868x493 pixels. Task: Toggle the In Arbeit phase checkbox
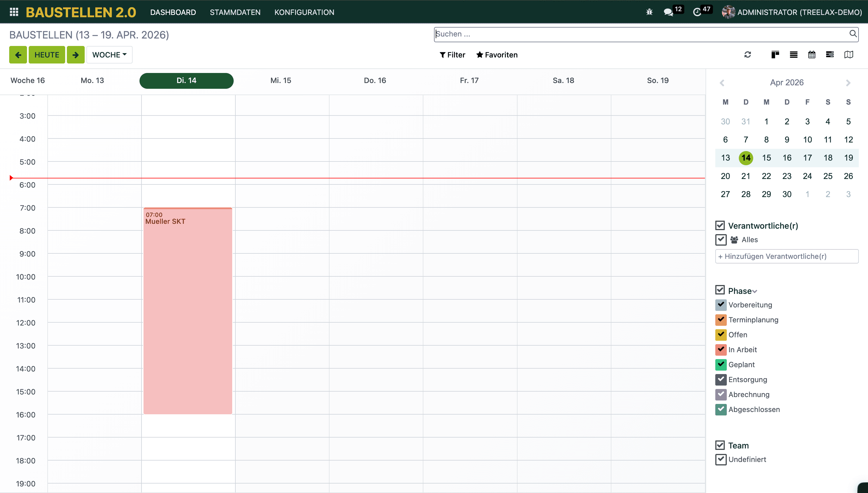[x=720, y=349]
